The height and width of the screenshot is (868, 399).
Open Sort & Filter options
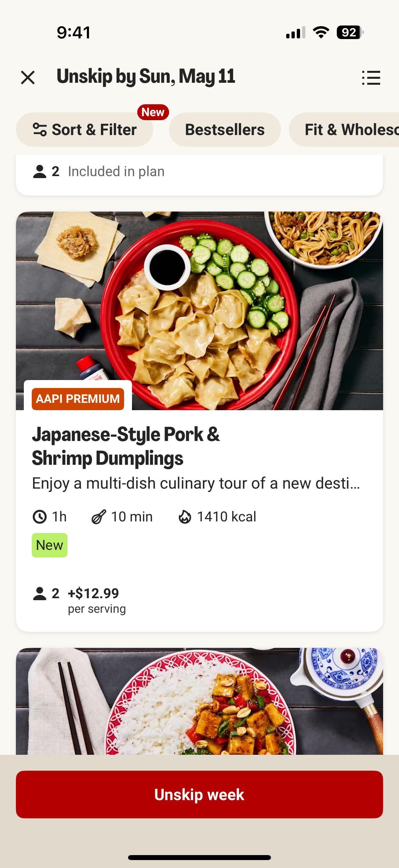[85, 130]
